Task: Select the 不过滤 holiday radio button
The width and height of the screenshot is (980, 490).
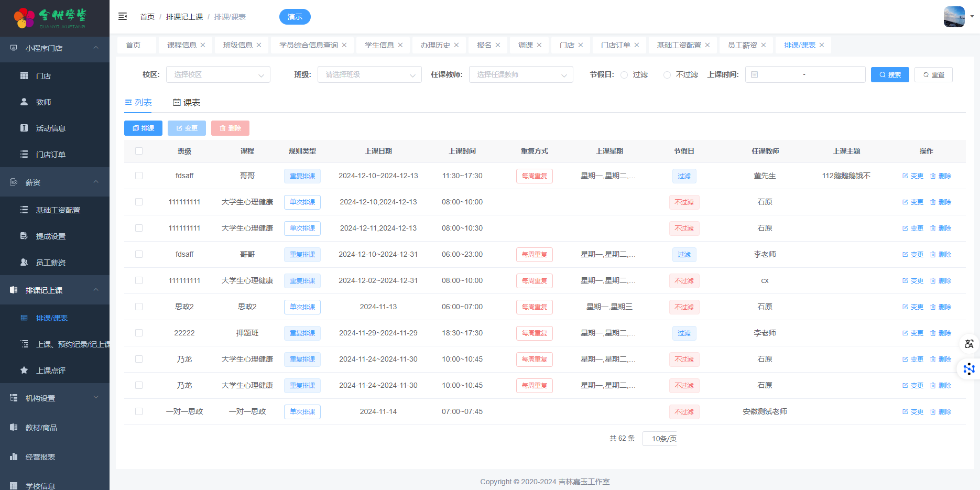Action: 667,75
